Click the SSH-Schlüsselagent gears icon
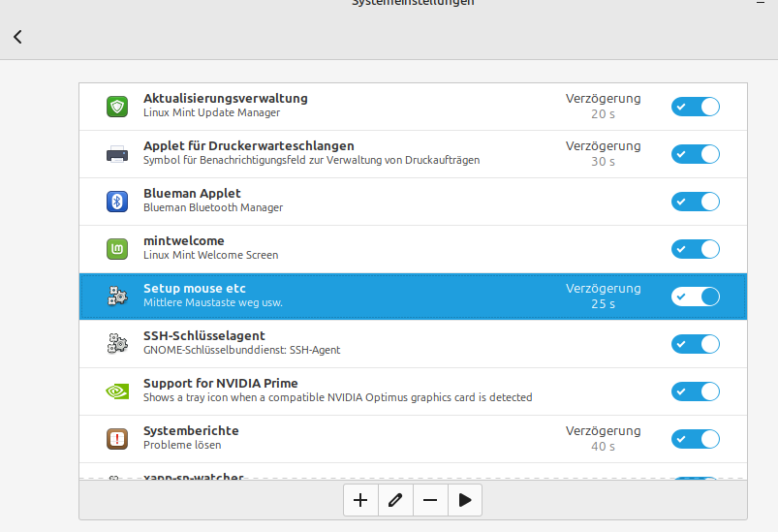This screenshot has height=532, width=778. tap(117, 344)
